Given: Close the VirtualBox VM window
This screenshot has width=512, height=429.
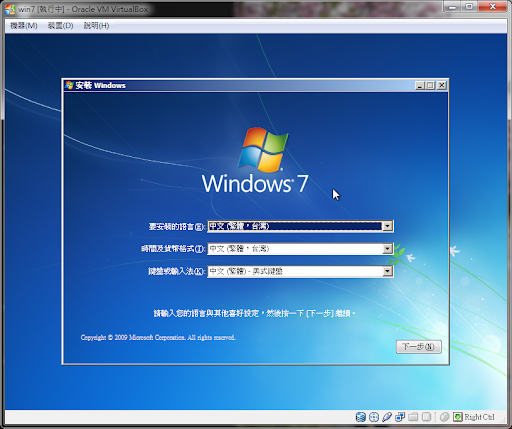Looking at the screenshot, I should click(x=493, y=6).
